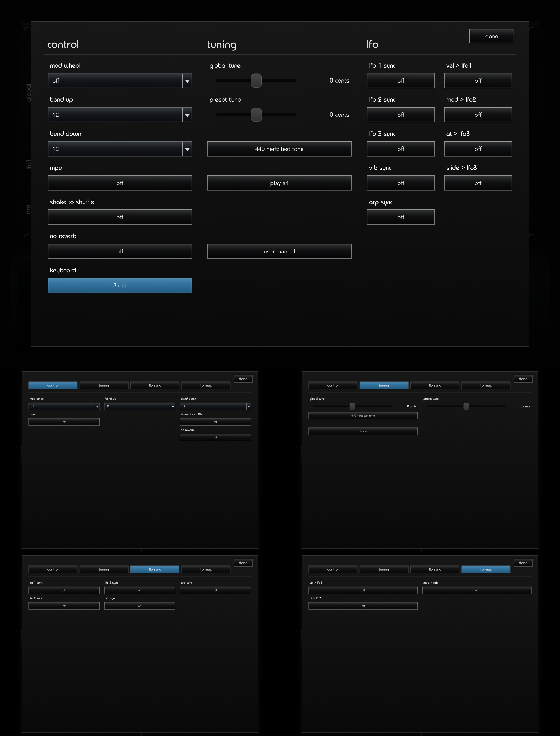The width and height of the screenshot is (560, 736).
Task: Select lfo map tab in panel with active control tab
Action: pos(206,385)
